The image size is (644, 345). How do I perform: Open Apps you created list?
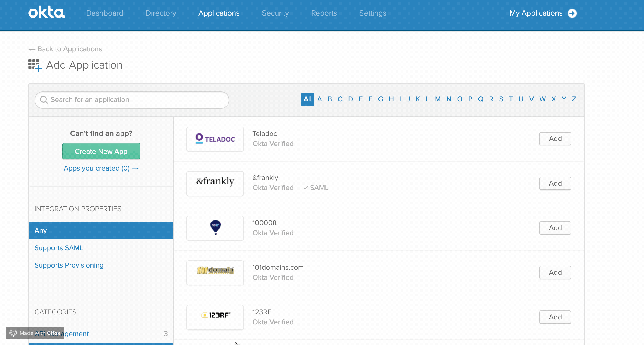101,168
